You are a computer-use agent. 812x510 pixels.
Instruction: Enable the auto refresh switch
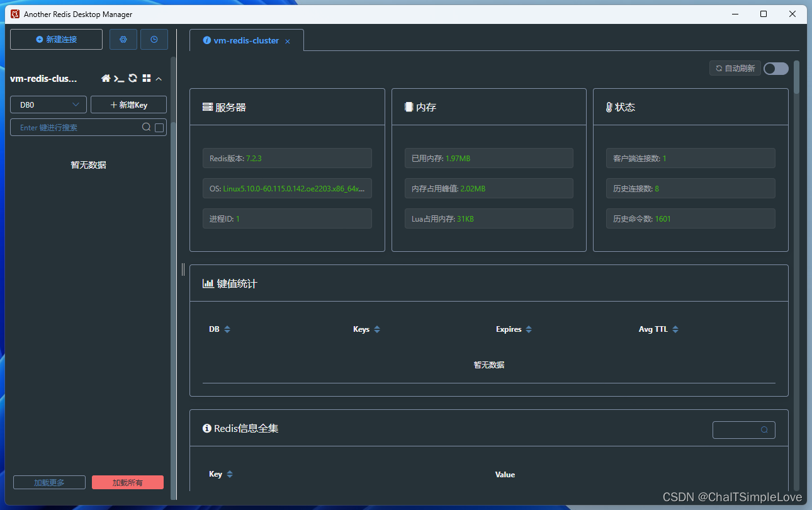click(776, 69)
